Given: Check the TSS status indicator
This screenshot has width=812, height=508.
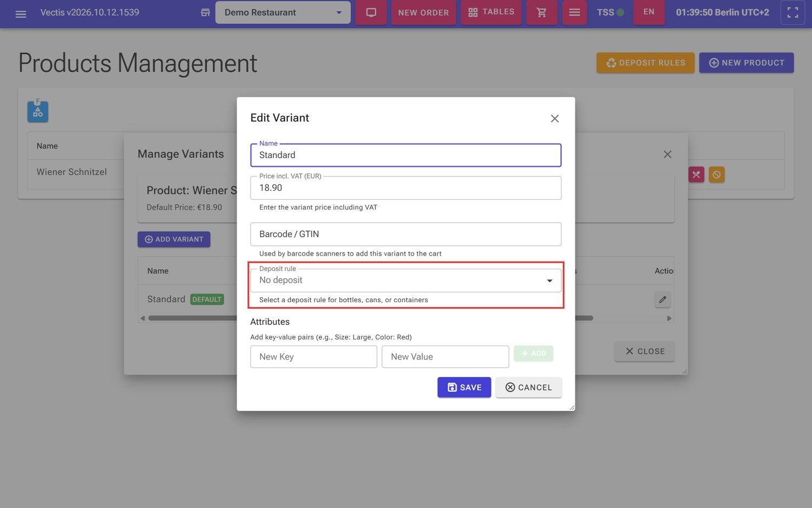Looking at the screenshot, I should [x=610, y=12].
